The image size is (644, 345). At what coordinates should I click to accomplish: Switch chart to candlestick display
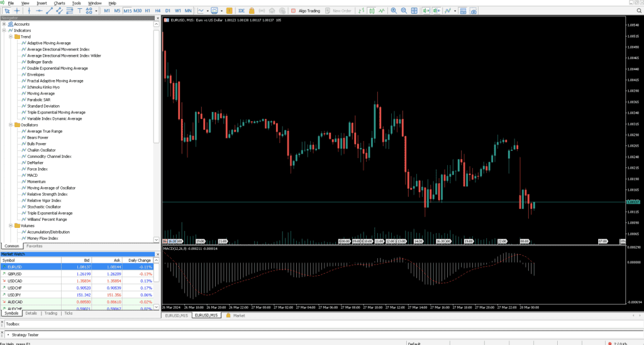point(372,11)
